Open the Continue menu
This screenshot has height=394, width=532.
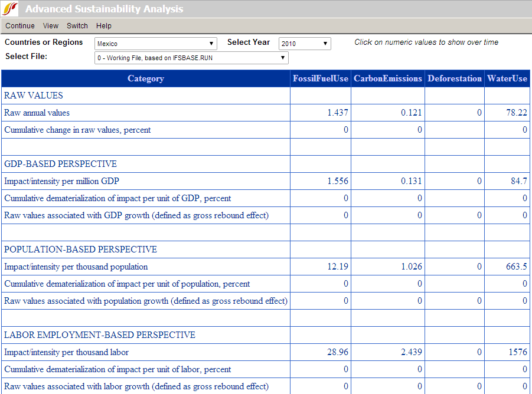20,26
